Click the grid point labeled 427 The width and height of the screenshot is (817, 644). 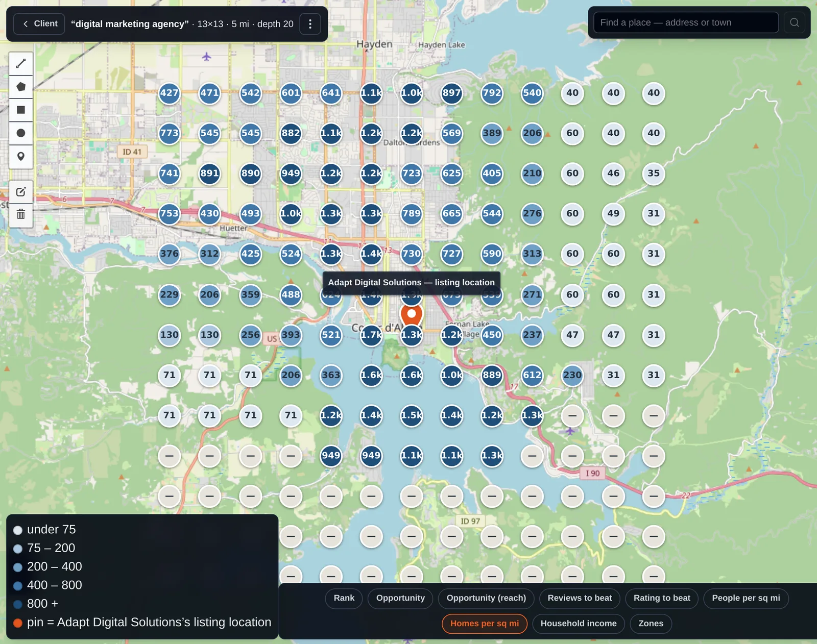click(170, 93)
